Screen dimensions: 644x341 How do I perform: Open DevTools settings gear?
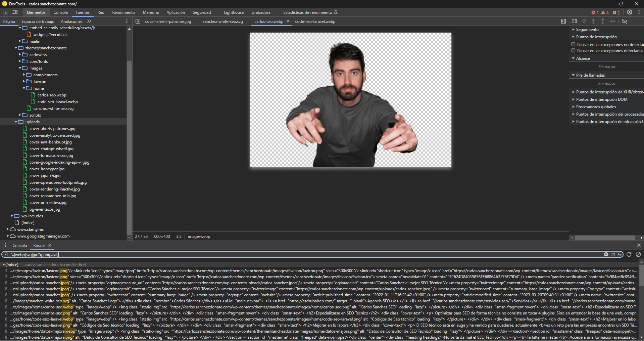click(630, 12)
